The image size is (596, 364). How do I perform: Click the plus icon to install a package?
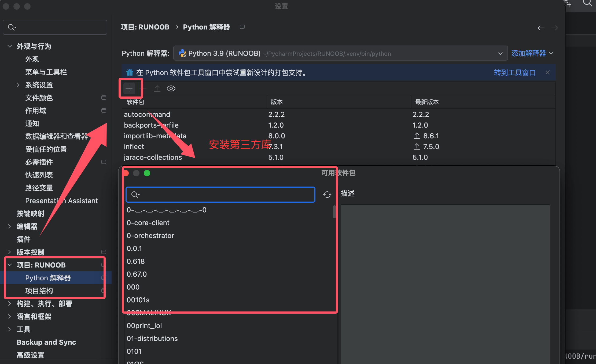pyautogui.click(x=129, y=88)
